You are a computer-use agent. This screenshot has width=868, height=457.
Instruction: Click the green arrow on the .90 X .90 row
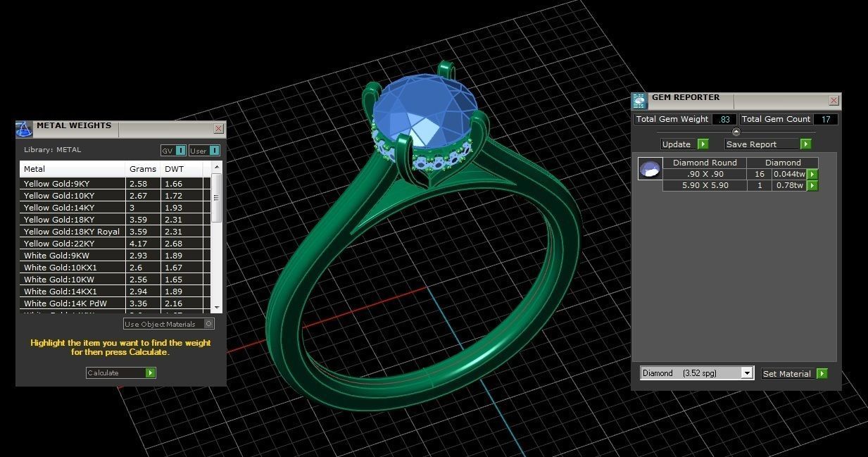click(x=812, y=174)
